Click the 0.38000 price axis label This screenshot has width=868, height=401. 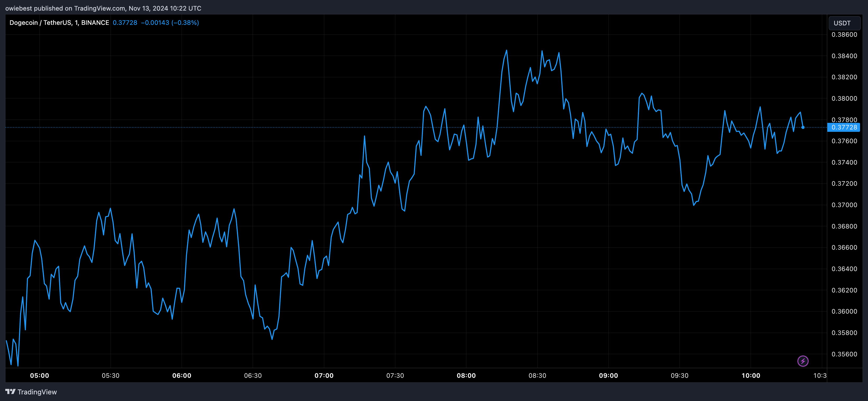(x=844, y=98)
